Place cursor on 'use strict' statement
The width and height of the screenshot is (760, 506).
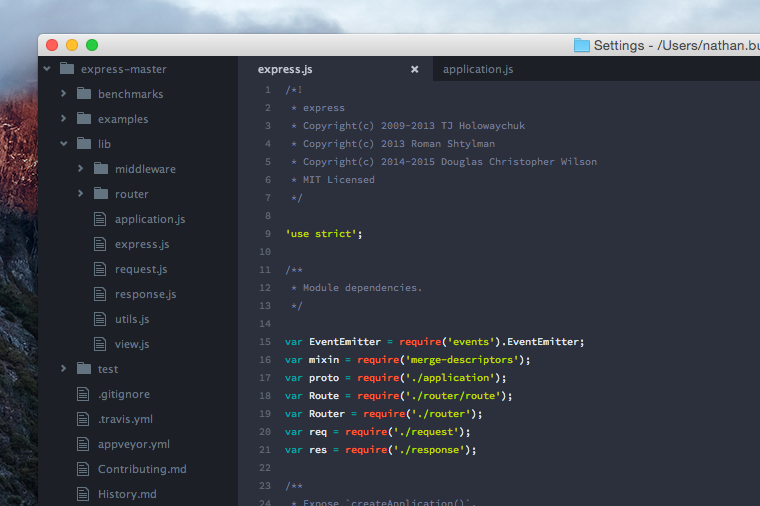[323, 234]
